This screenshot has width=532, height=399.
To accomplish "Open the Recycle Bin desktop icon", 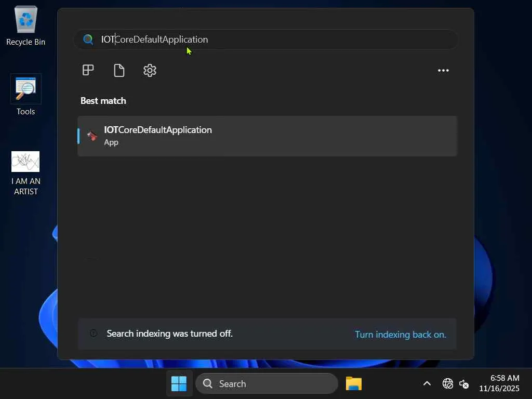I will (x=26, y=26).
